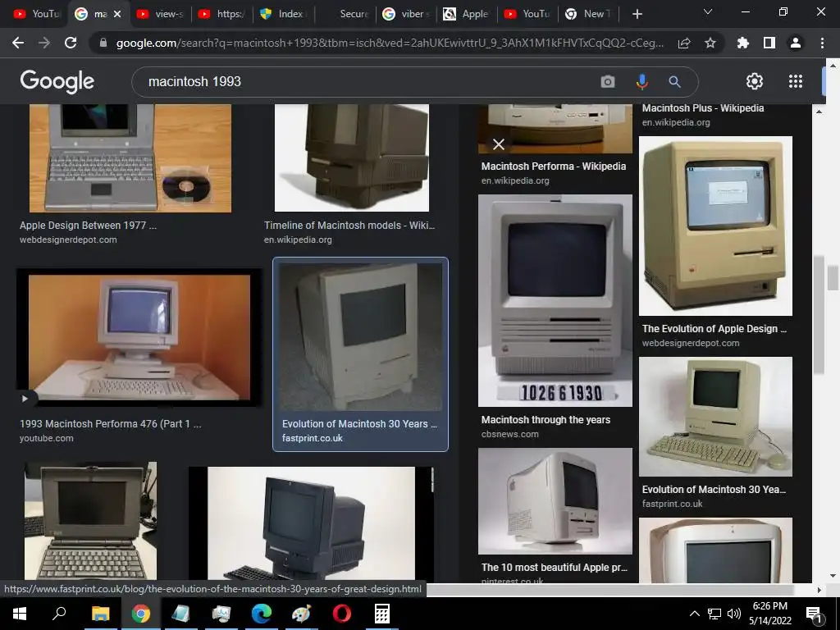Screen dimensions: 840x630
Task: Open the Chrome profile icon
Action: (796, 43)
